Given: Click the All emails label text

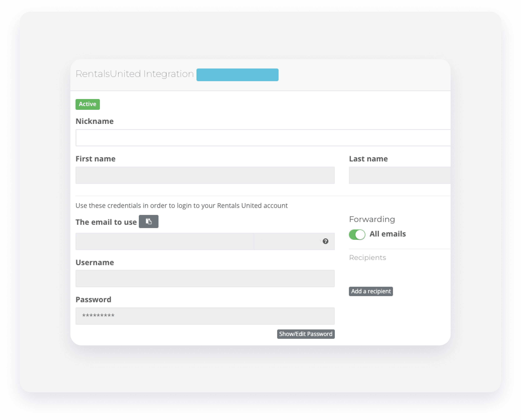Looking at the screenshot, I should (x=388, y=234).
